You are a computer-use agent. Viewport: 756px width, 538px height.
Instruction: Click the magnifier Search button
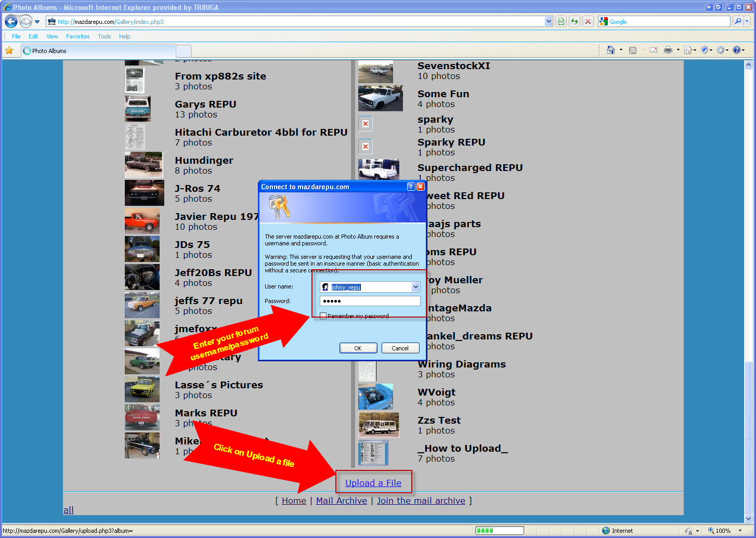point(737,21)
